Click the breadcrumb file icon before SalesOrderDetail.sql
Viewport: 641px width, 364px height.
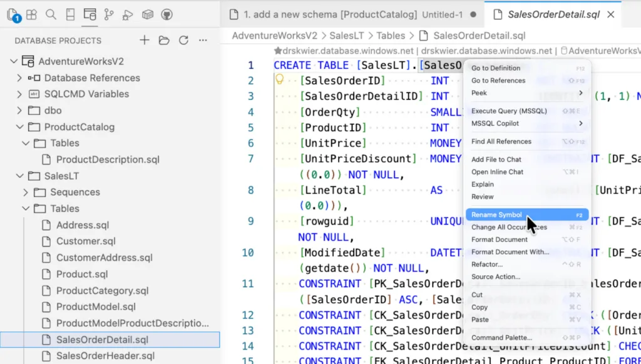click(424, 36)
